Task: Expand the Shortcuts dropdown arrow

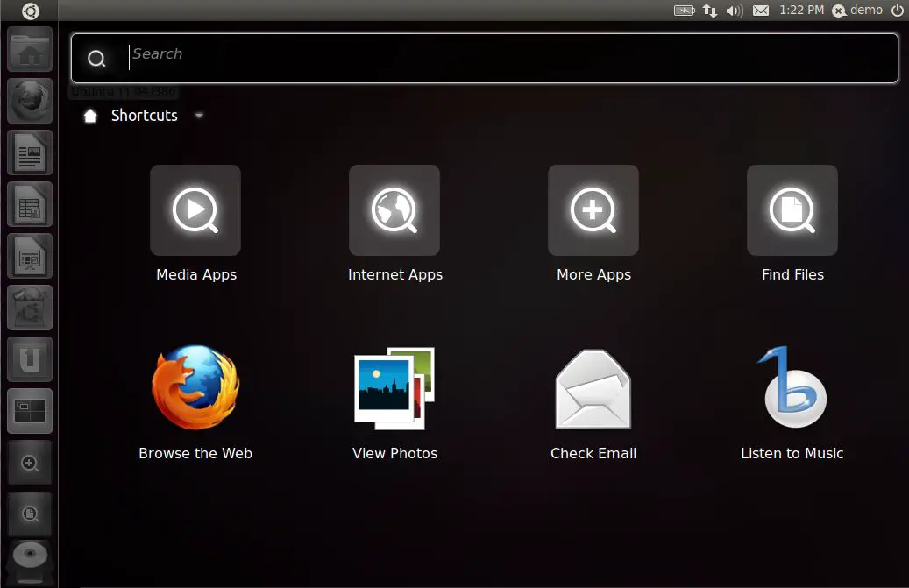Action: click(x=199, y=116)
